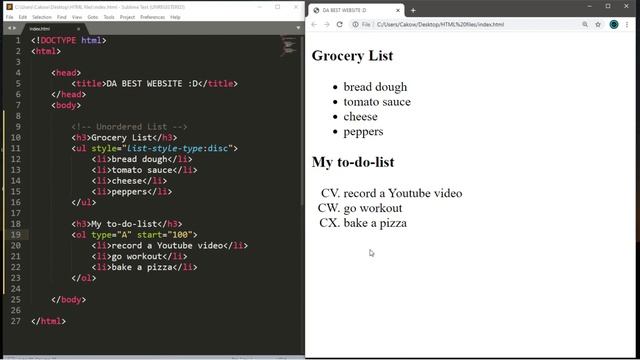Image resolution: width=640 pixels, height=360 pixels.
Task: Click 'cheese' bullet item on webpage
Action: point(360,117)
